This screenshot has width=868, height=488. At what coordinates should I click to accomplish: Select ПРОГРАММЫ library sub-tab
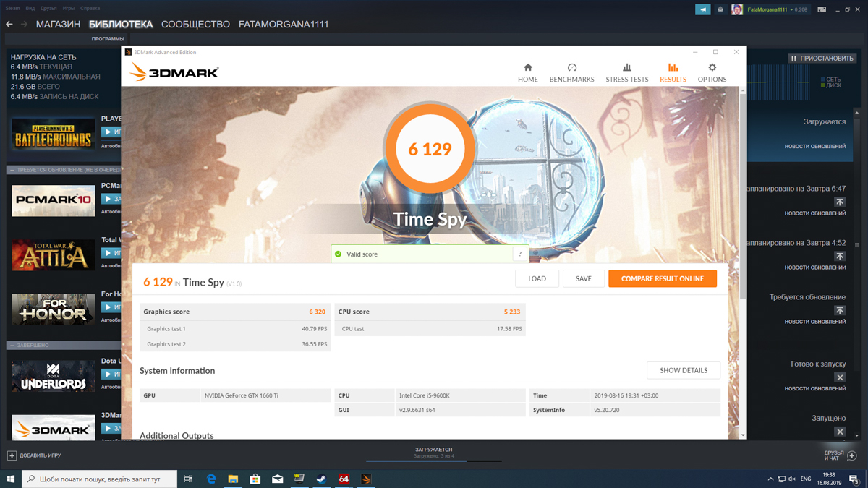(x=108, y=38)
